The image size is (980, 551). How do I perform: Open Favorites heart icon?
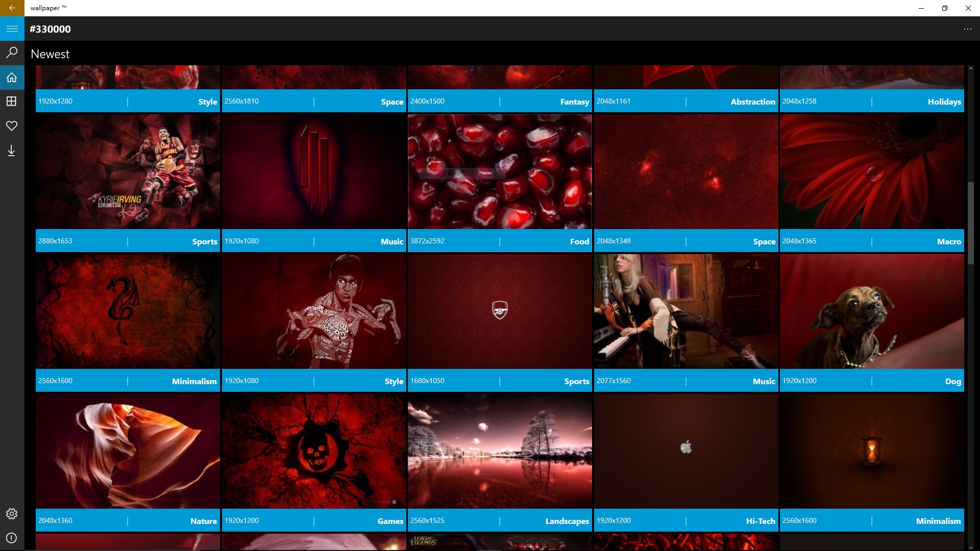tap(12, 126)
